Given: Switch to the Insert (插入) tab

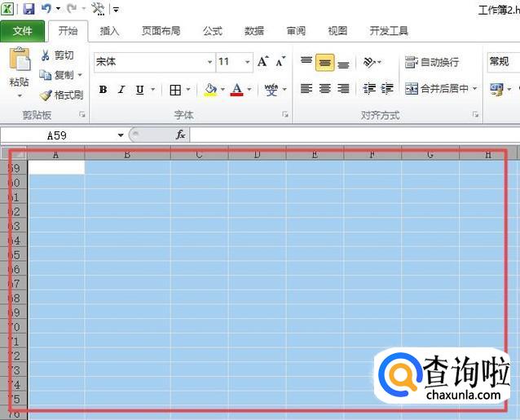Looking at the screenshot, I should [109, 31].
